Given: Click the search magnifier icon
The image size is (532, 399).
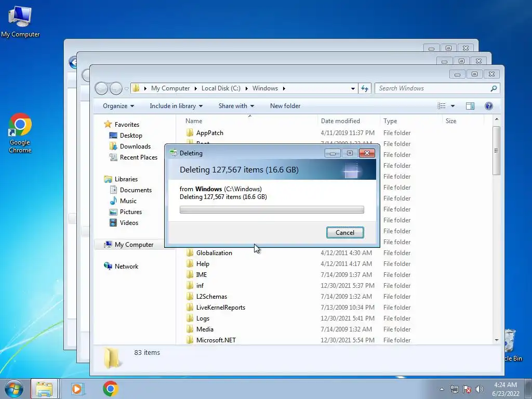Looking at the screenshot, I should click(494, 88).
